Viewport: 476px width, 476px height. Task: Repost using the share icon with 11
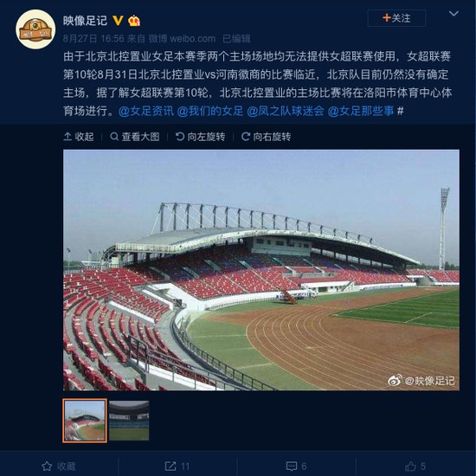177,466
